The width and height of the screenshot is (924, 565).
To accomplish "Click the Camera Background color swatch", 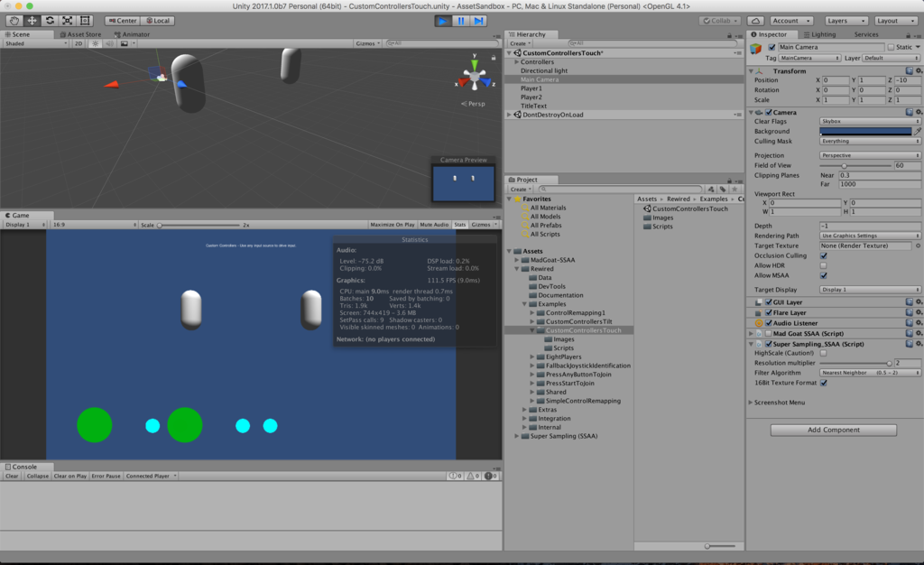I will click(x=865, y=132).
